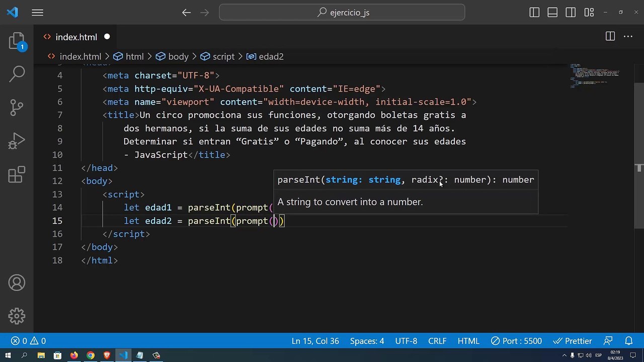
Task: Change end of line sequence CRLF
Action: [437, 341]
